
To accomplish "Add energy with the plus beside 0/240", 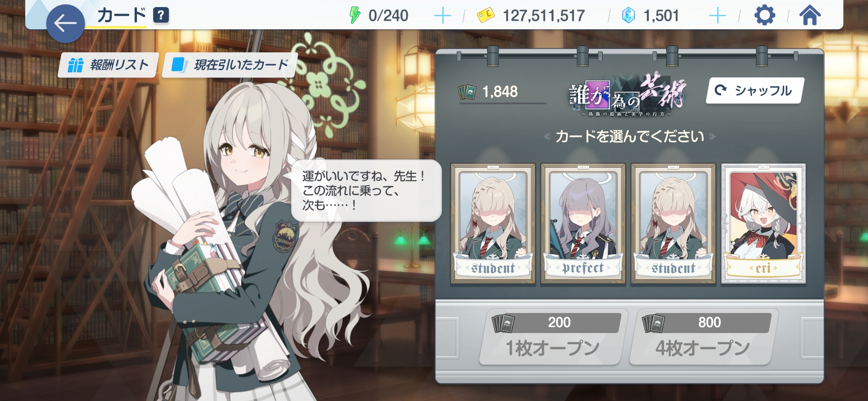I will [443, 16].
